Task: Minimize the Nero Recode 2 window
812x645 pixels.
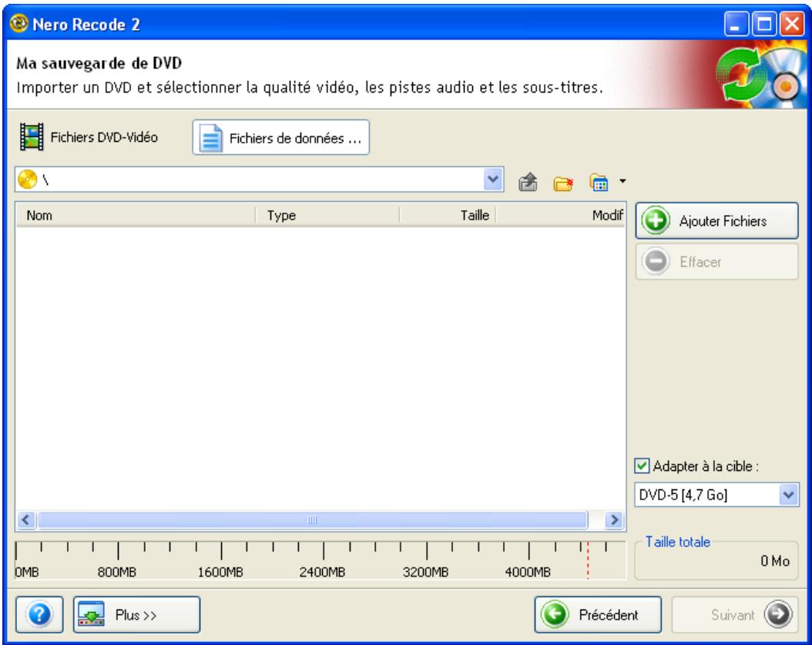Action: (736, 24)
